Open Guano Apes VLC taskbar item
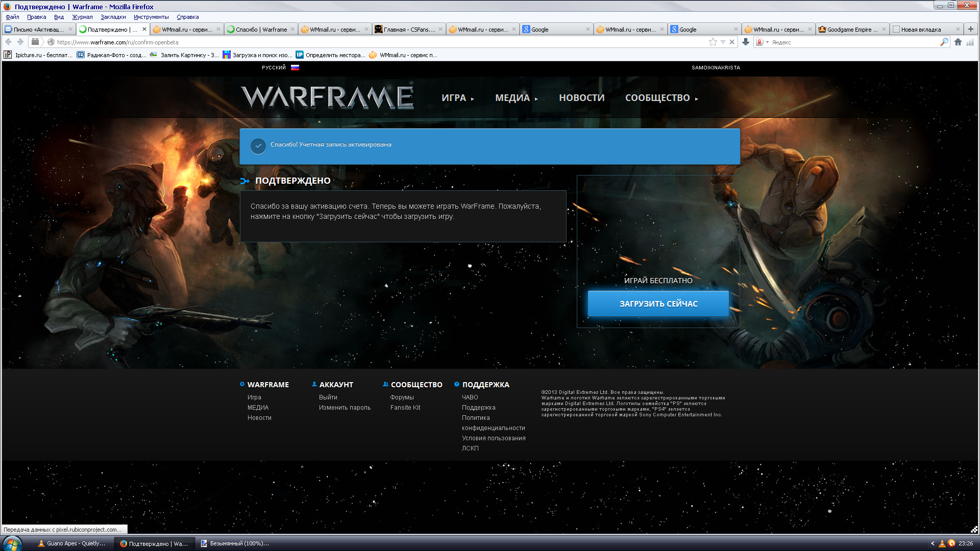980x551 pixels. coord(72,543)
